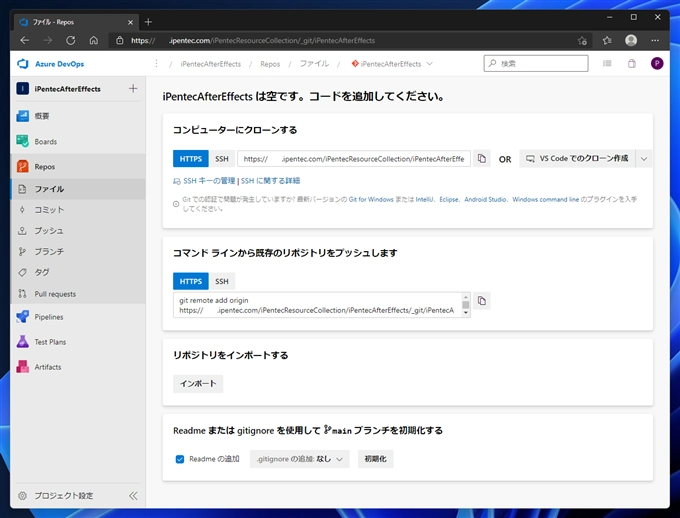
Task: Open the Test Plans flask icon
Action: point(23,342)
